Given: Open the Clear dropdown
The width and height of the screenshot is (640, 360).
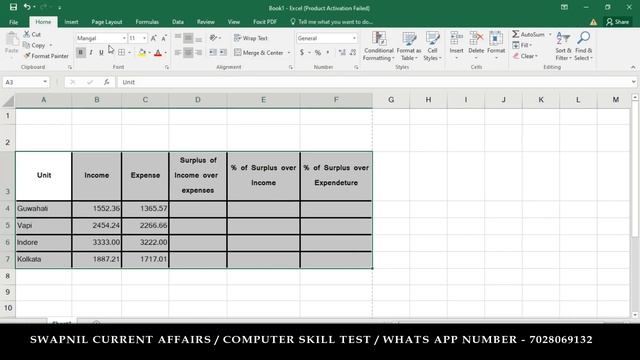Looking at the screenshot, I should pyautogui.click(x=525, y=56).
